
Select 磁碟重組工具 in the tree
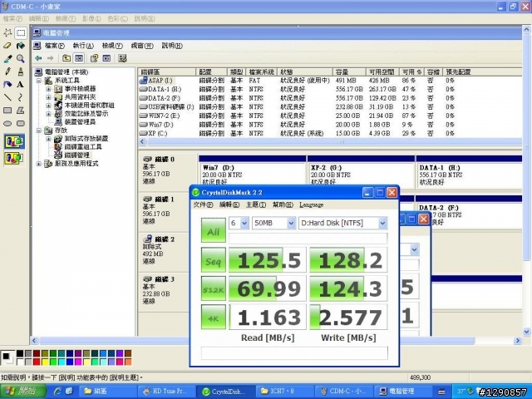click(83, 147)
